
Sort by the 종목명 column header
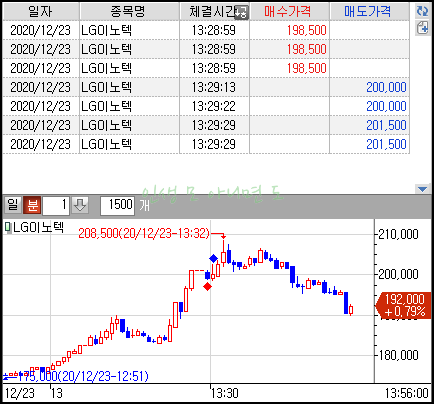(129, 12)
